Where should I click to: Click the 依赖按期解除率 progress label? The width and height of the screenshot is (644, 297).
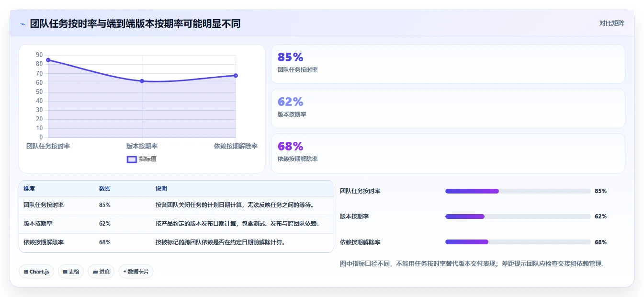pyautogui.click(x=360, y=242)
